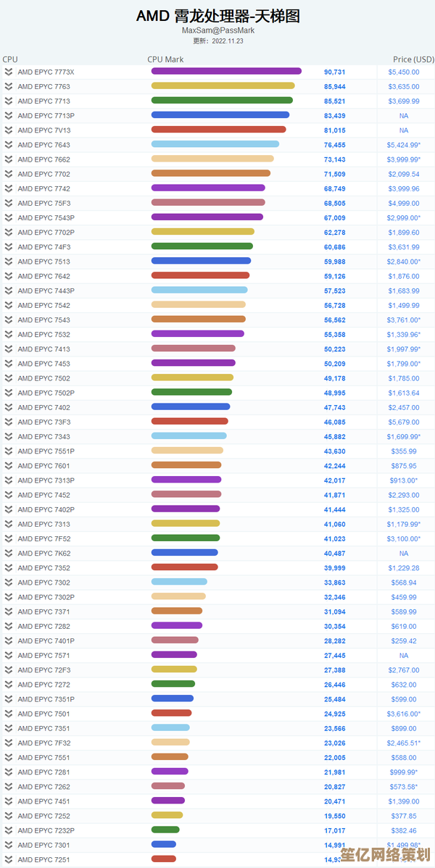
Task: Expand the AMD EPYC 7763 row chevron
Action: coord(8,86)
